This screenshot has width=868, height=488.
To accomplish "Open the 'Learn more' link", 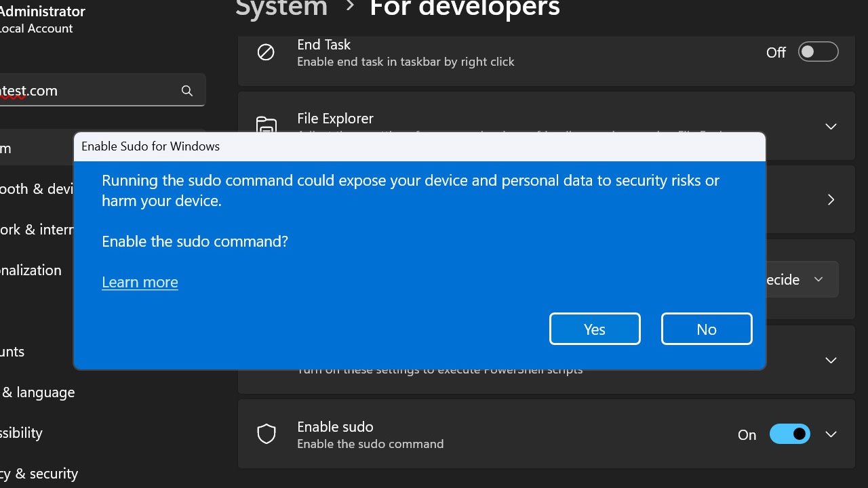I will (x=140, y=282).
